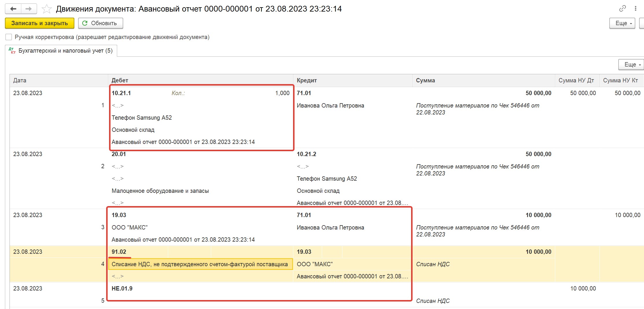Select ООО "МАКС" in row 3 debit
Viewport: 644px width, 309px height.
[x=130, y=227]
